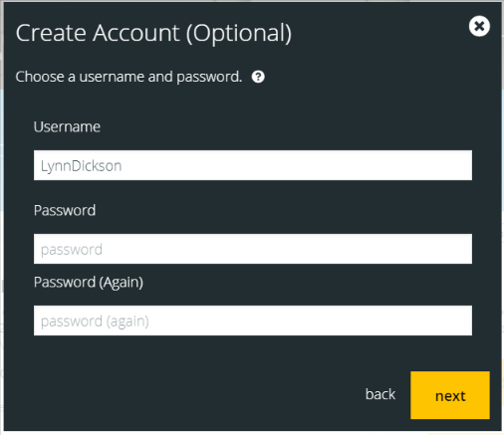
Task: Proceed to the next account step
Action: click(450, 395)
